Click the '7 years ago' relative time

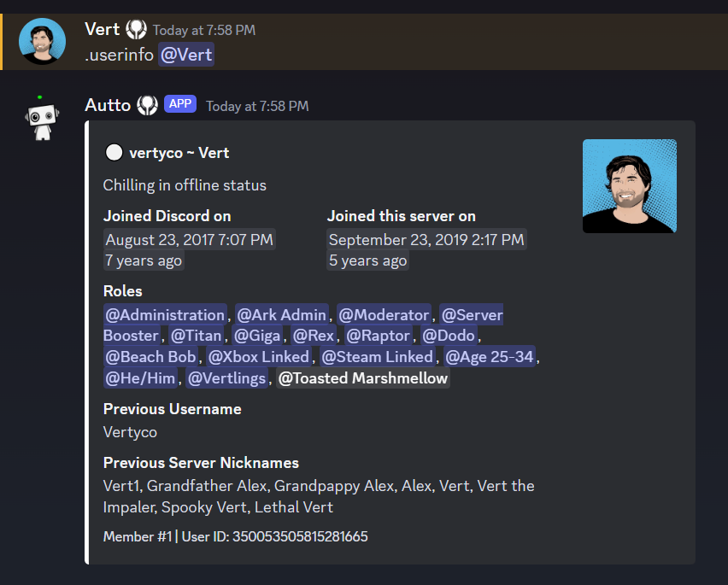coord(144,260)
